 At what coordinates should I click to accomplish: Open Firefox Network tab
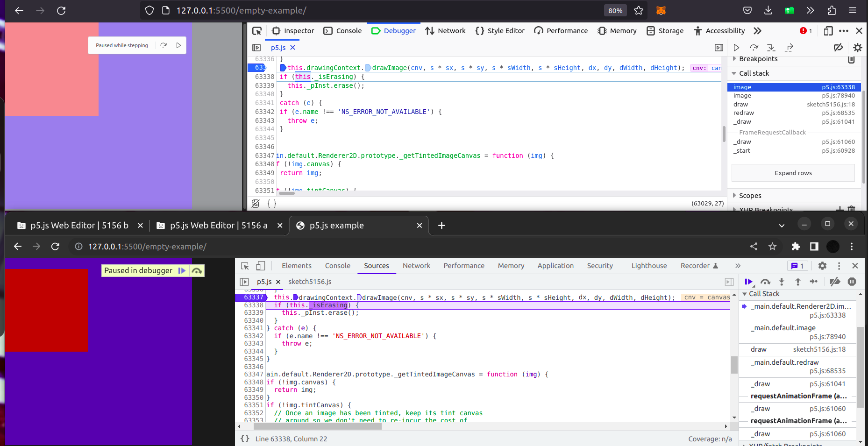pyautogui.click(x=445, y=31)
